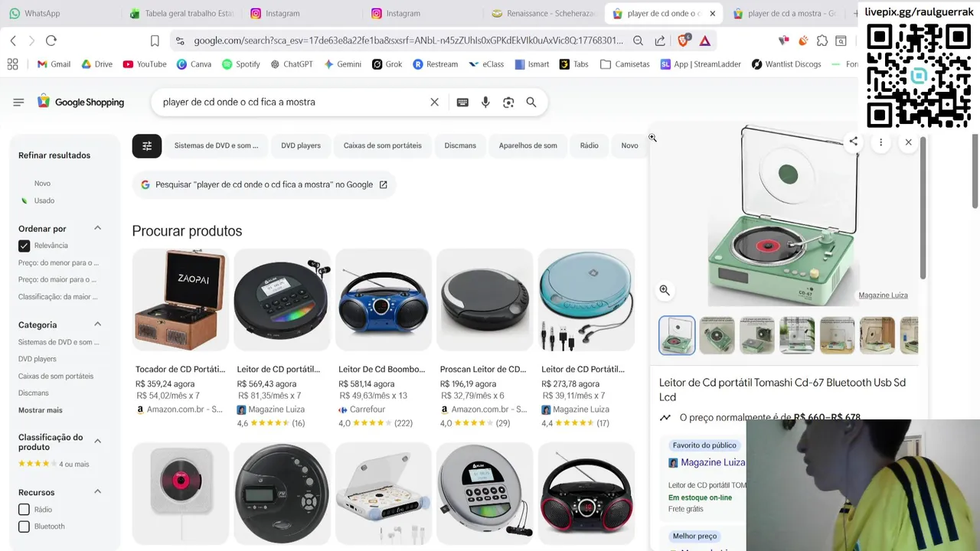Viewport: 980px width, 551px height.
Task: Open the Google Shopping logo home link
Action: coord(80,102)
